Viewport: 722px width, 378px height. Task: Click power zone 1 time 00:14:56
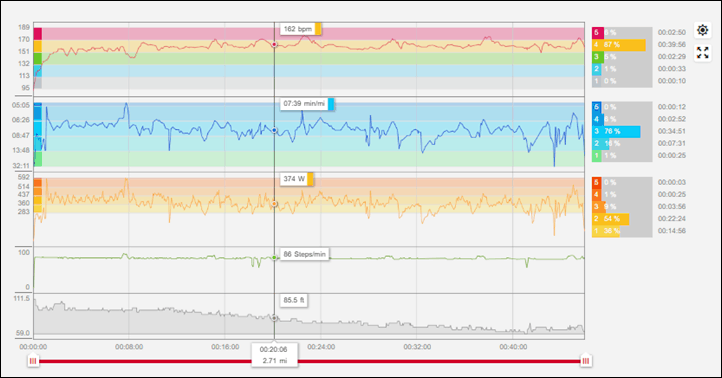click(671, 231)
